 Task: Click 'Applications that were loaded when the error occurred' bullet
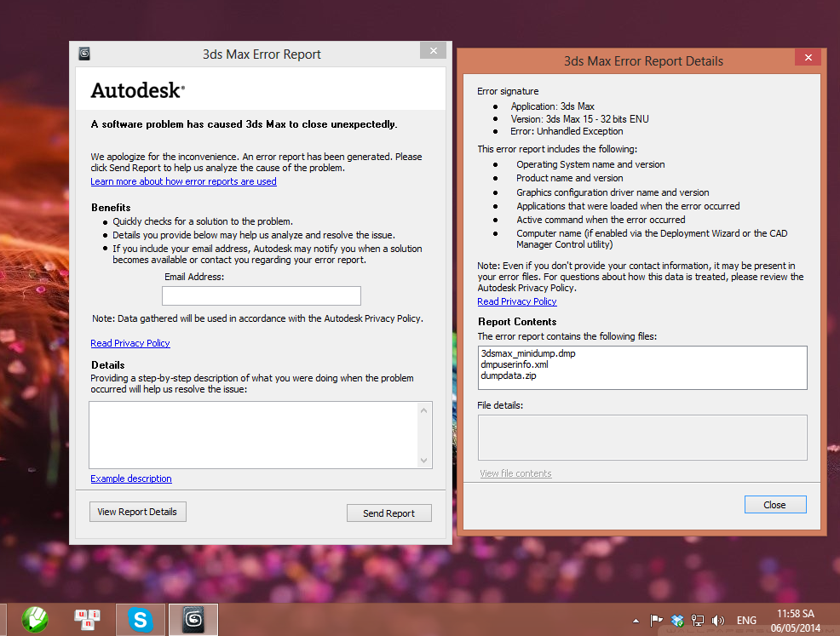point(628,206)
